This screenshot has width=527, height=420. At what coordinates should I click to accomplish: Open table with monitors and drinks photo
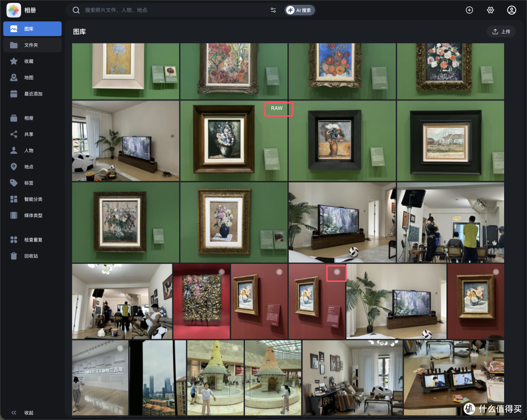click(454, 378)
